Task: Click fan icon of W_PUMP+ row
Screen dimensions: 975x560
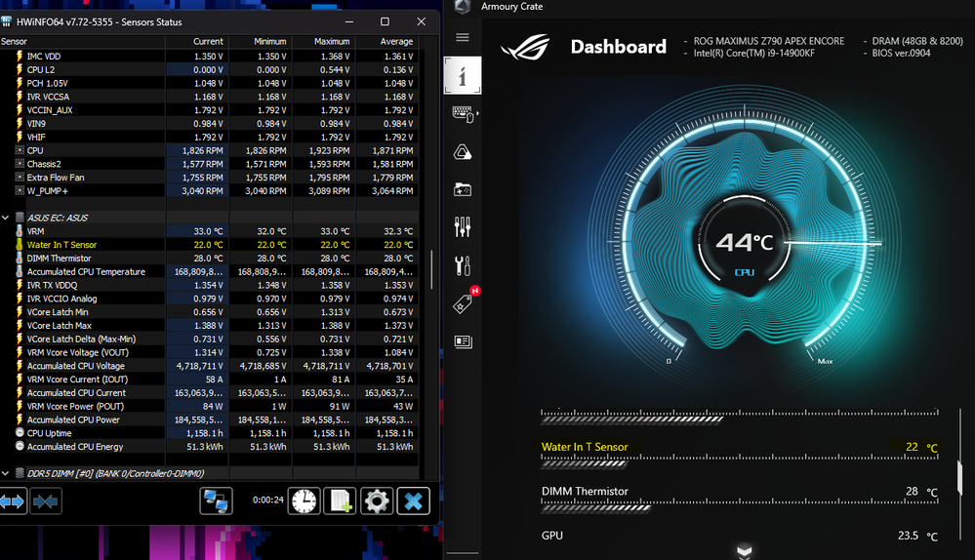Action: (x=20, y=191)
